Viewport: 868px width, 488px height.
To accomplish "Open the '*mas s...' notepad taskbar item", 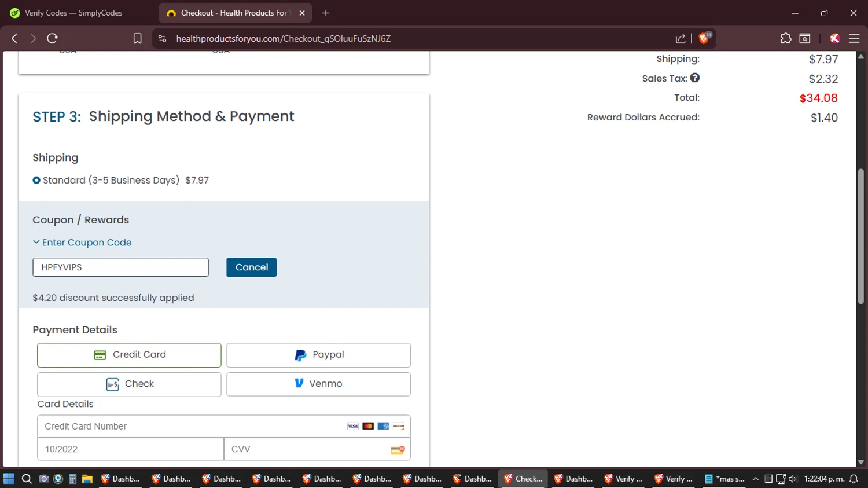I will pos(724,479).
